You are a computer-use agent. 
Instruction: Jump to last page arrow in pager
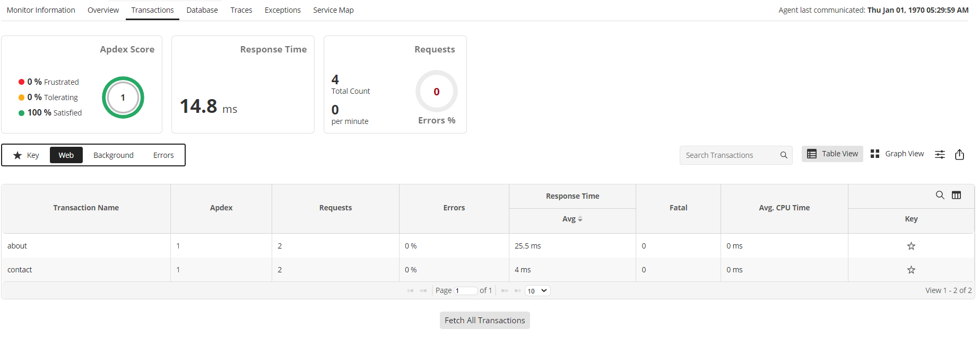coord(517,291)
